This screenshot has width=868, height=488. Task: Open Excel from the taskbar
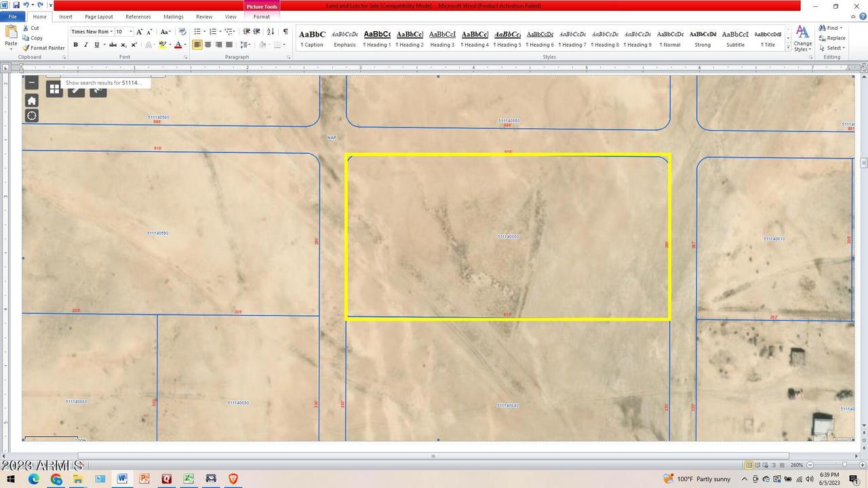pyautogui.click(x=189, y=479)
